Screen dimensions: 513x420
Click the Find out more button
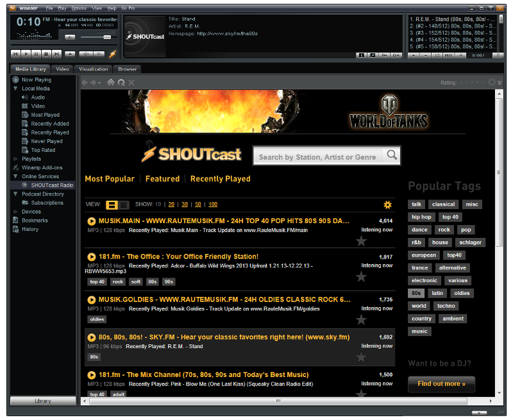[x=441, y=383]
